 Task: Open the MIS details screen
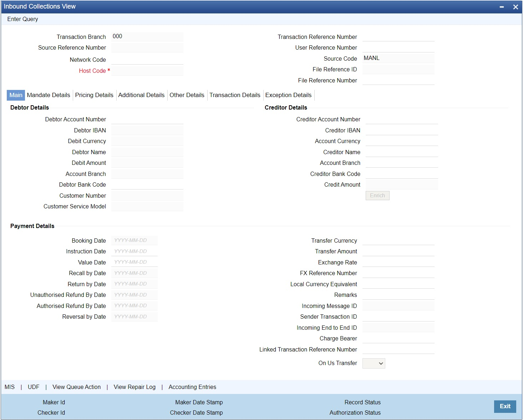pos(9,387)
